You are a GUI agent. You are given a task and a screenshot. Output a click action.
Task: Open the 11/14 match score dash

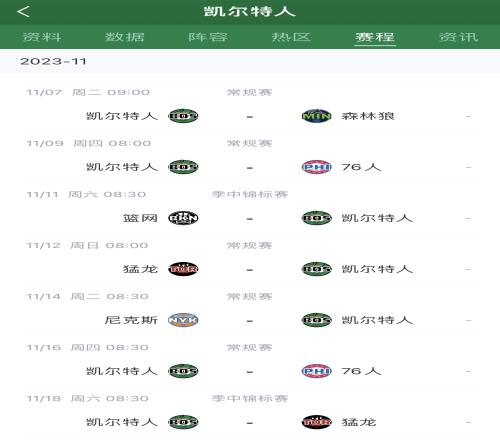tap(250, 321)
